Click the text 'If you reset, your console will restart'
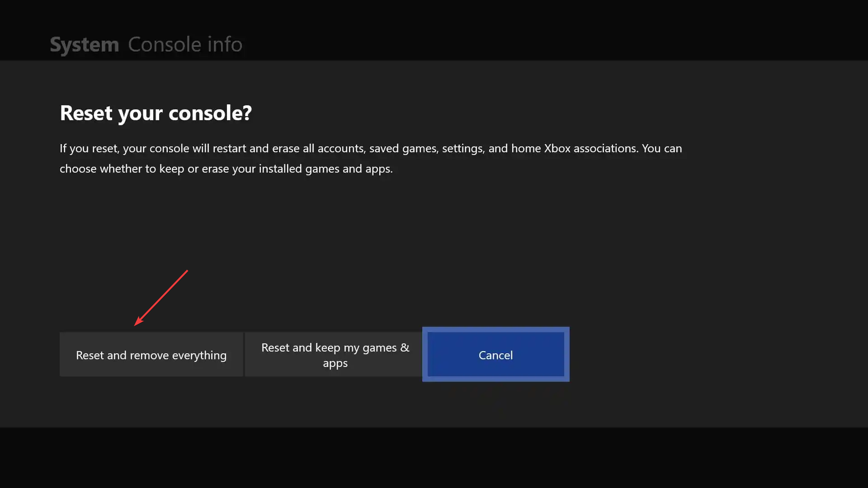The height and width of the screenshot is (488, 868). (153, 149)
